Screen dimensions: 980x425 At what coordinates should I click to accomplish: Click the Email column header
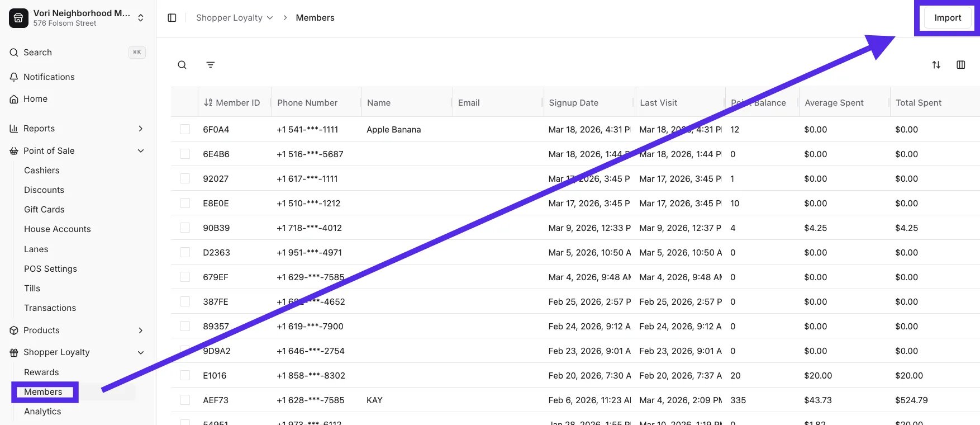click(469, 103)
